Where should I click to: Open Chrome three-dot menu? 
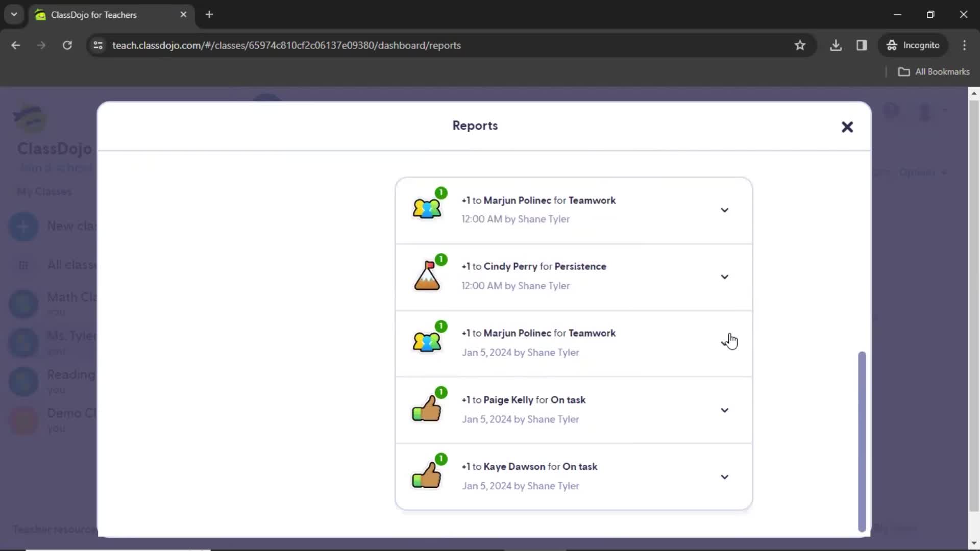click(x=964, y=45)
